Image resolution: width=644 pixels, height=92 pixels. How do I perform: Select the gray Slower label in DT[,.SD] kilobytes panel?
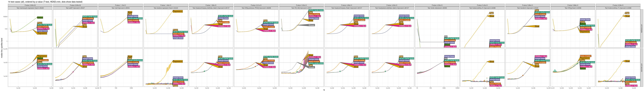point(312,25)
